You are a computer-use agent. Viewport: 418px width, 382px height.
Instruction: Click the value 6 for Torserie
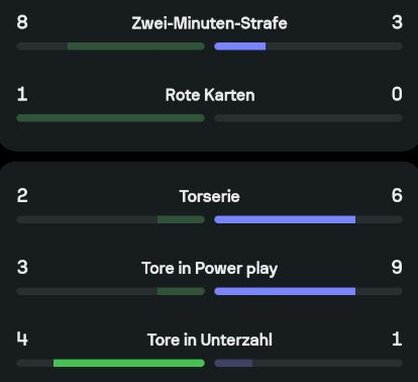397,195
